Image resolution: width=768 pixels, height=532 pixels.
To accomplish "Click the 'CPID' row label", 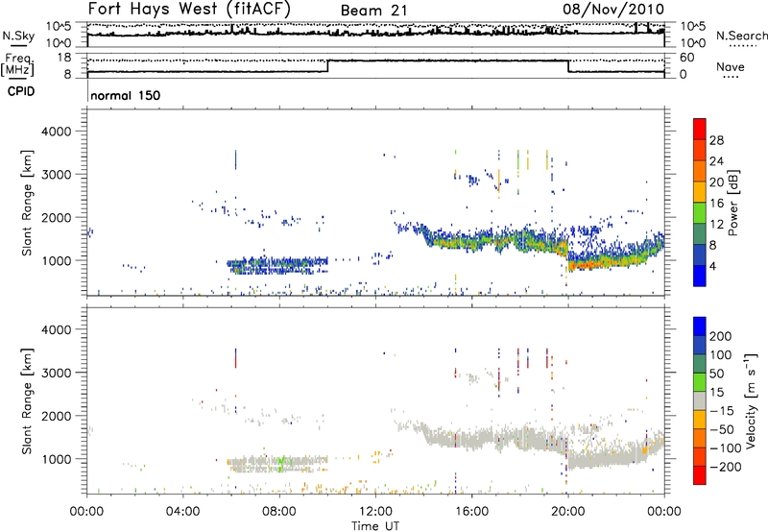I will click(x=21, y=91).
